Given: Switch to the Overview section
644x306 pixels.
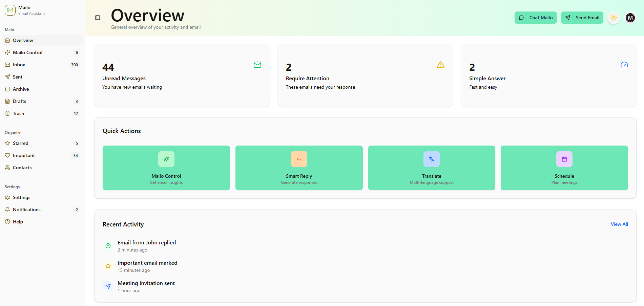Looking at the screenshot, I should [x=23, y=40].
